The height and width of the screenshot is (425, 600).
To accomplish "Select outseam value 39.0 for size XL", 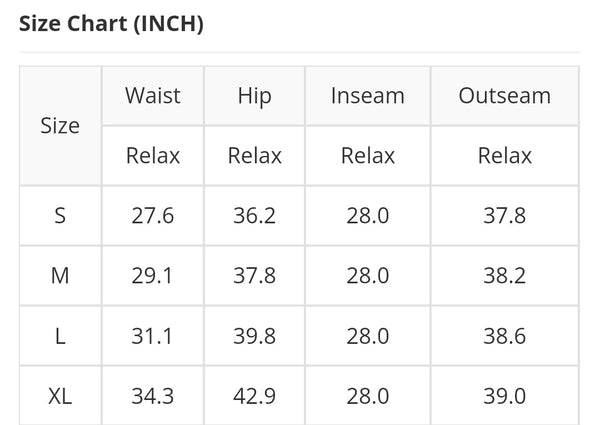I will (505, 396).
